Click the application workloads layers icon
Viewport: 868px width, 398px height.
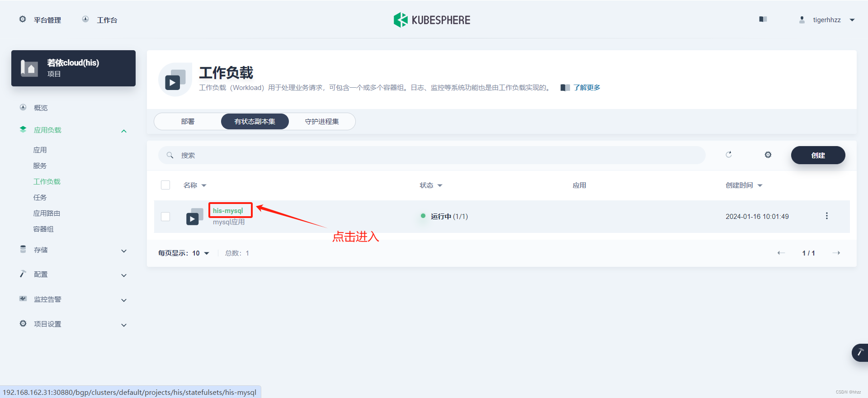pos(23,130)
